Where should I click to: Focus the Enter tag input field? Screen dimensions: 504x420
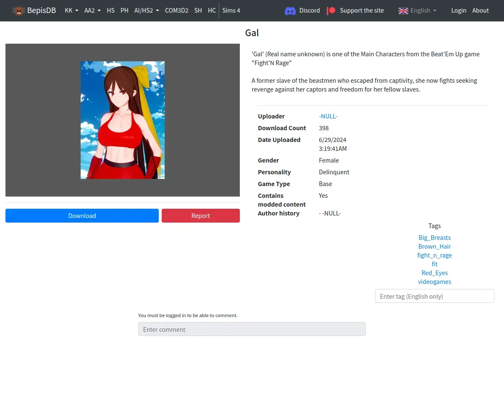click(x=434, y=296)
